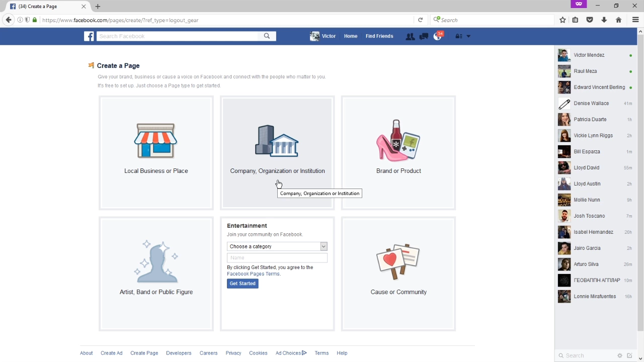Open chat with Lloyd David

[x=596, y=168]
